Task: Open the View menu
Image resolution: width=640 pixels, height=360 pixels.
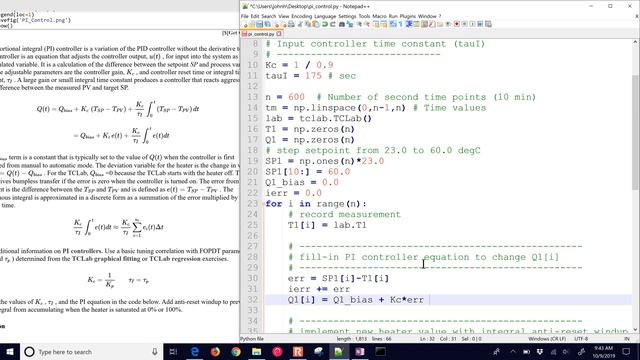Action: tap(284, 16)
